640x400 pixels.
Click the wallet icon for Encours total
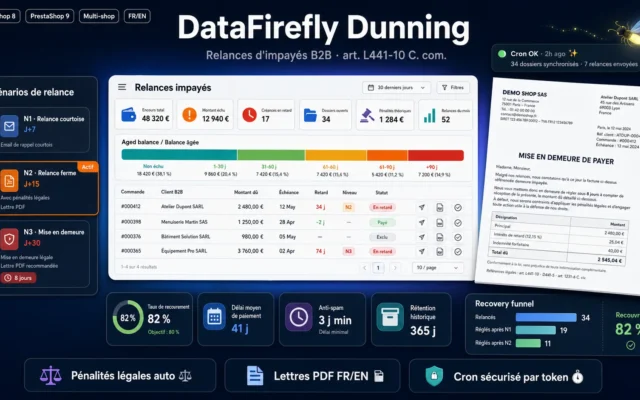(129, 115)
